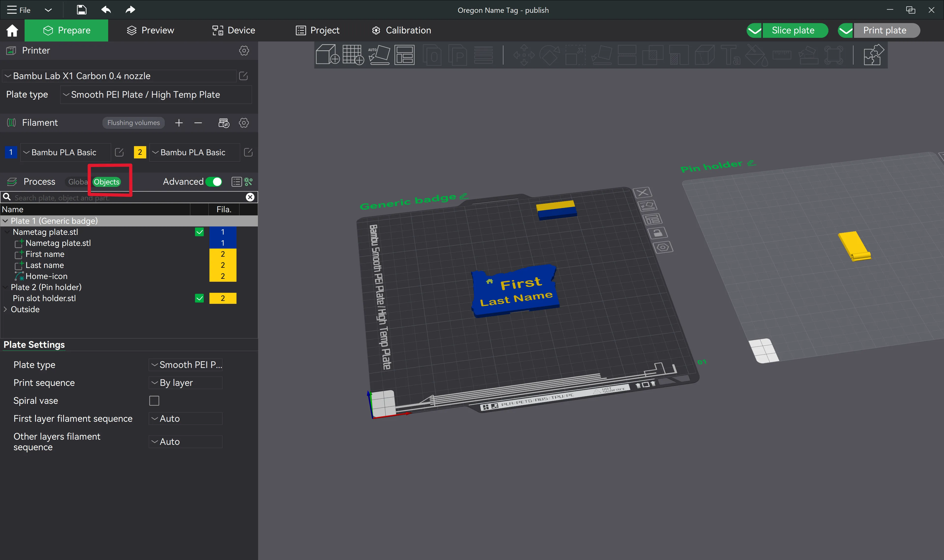The width and height of the screenshot is (944, 560).
Task: Click the Add object cube icon
Action: [x=327, y=55]
